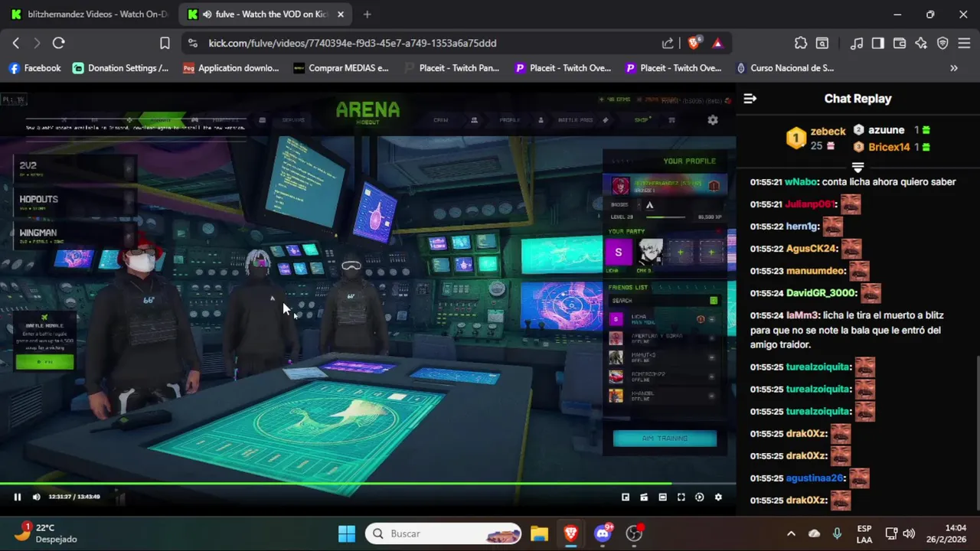This screenshot has height=551, width=980.
Task: View site information icon in address bar
Action: point(192,43)
